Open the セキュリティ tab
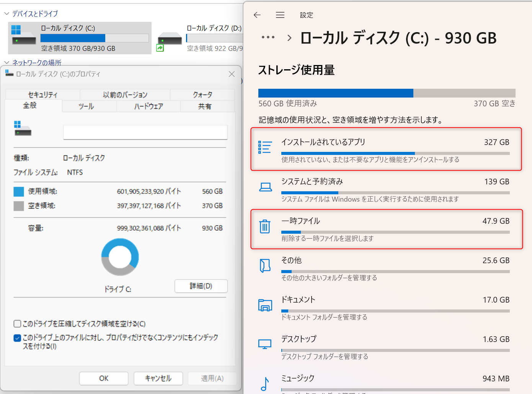Screen dimensions: 532x394 42,94
